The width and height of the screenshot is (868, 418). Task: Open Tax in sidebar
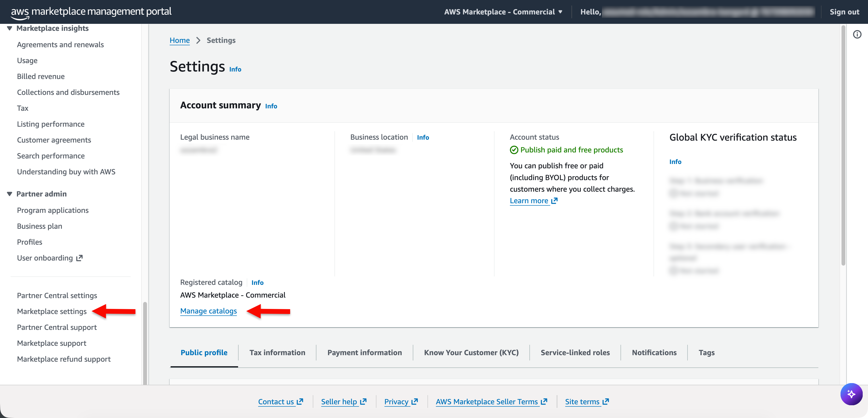23,108
